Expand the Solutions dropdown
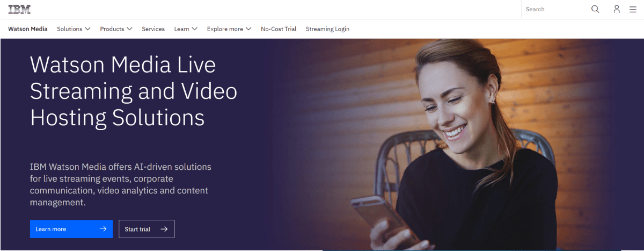The width and height of the screenshot is (644, 251). pyautogui.click(x=74, y=29)
